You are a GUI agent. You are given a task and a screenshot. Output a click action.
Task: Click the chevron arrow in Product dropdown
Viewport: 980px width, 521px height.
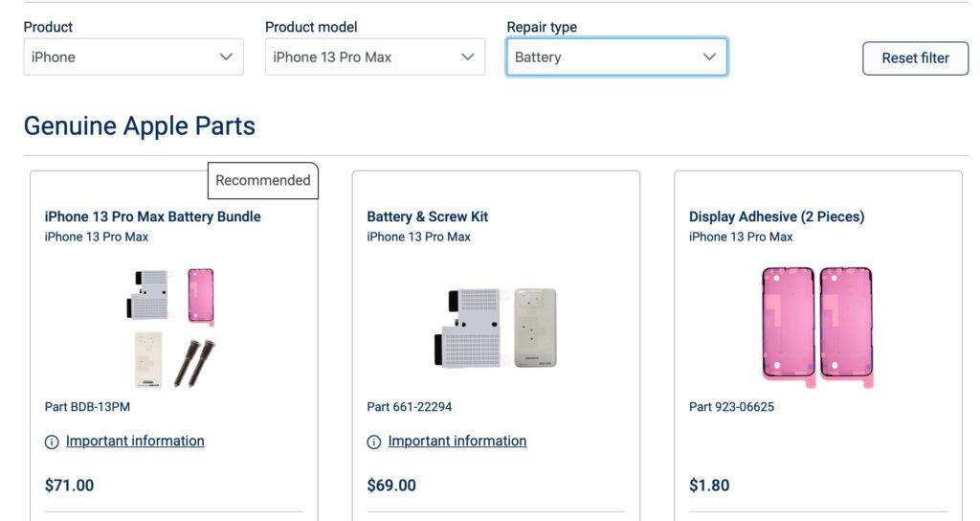click(x=226, y=57)
